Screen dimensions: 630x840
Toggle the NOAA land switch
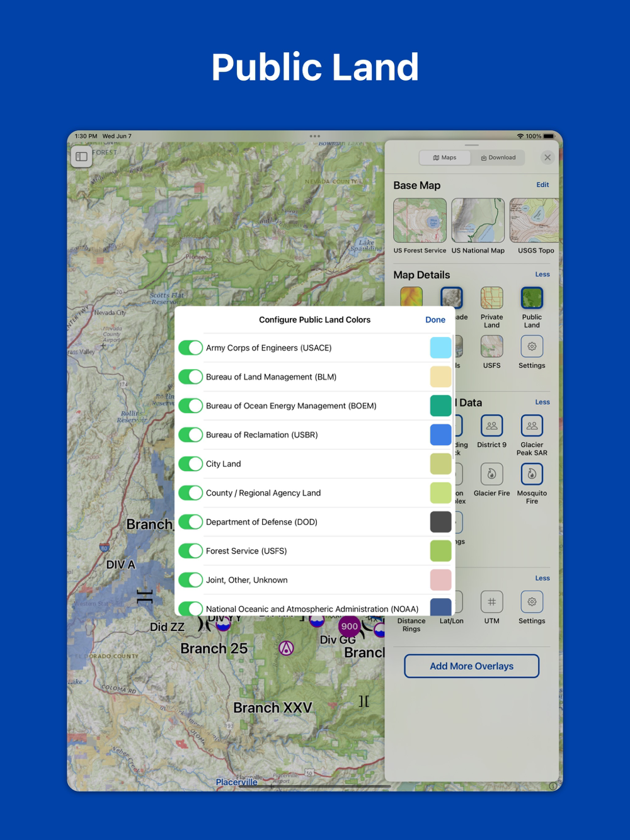[x=190, y=608]
